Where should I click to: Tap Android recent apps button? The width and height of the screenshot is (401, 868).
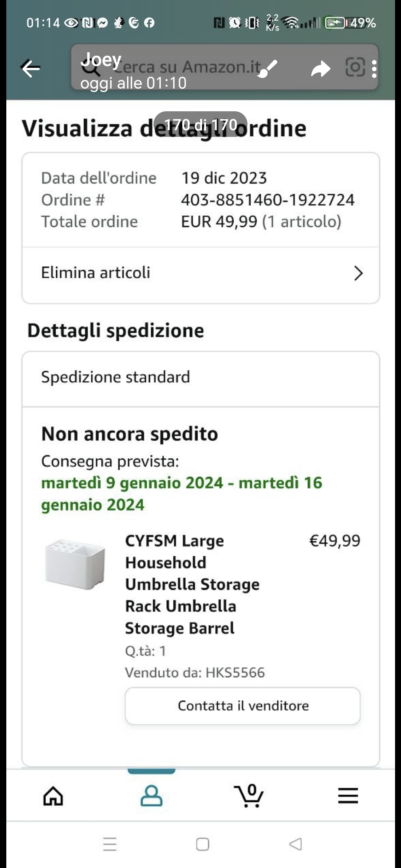110,844
